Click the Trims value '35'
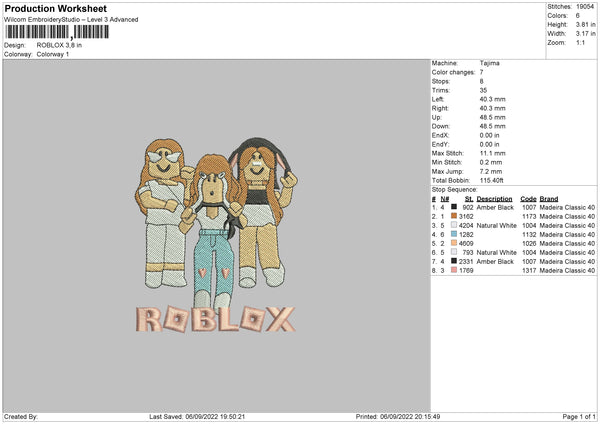 [x=483, y=90]
